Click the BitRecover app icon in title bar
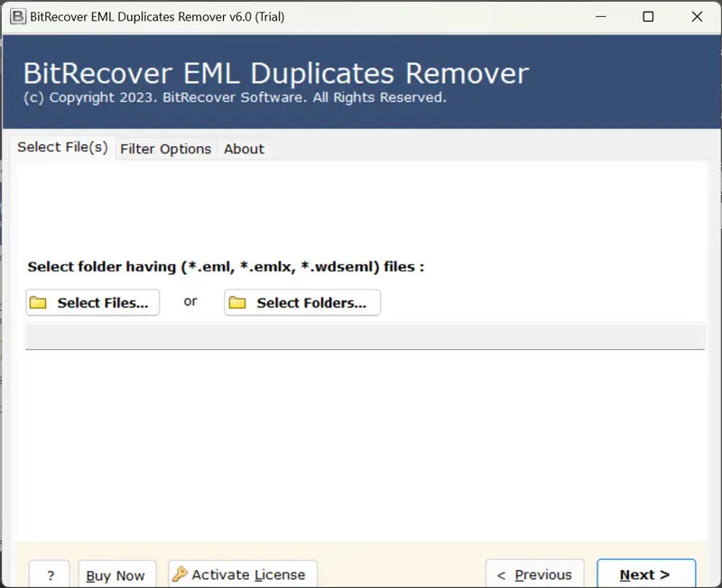The image size is (722, 588). [x=15, y=16]
